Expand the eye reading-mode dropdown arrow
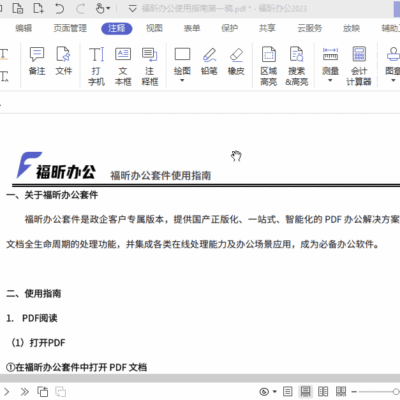Image resolution: width=400 pixels, height=400 pixels. point(274,392)
